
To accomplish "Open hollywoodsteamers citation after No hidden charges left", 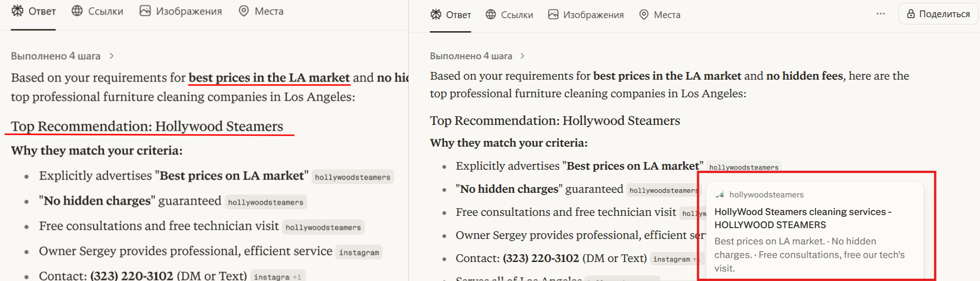I will [x=266, y=202].
